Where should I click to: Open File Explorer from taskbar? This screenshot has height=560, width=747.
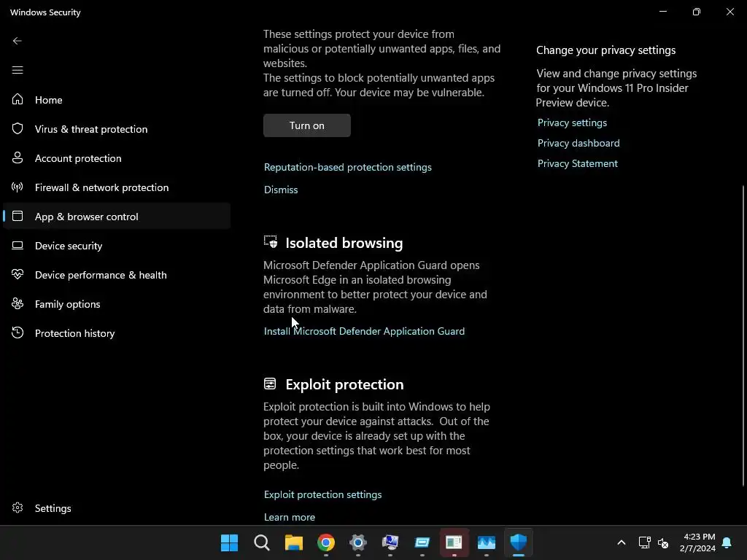[294, 542]
